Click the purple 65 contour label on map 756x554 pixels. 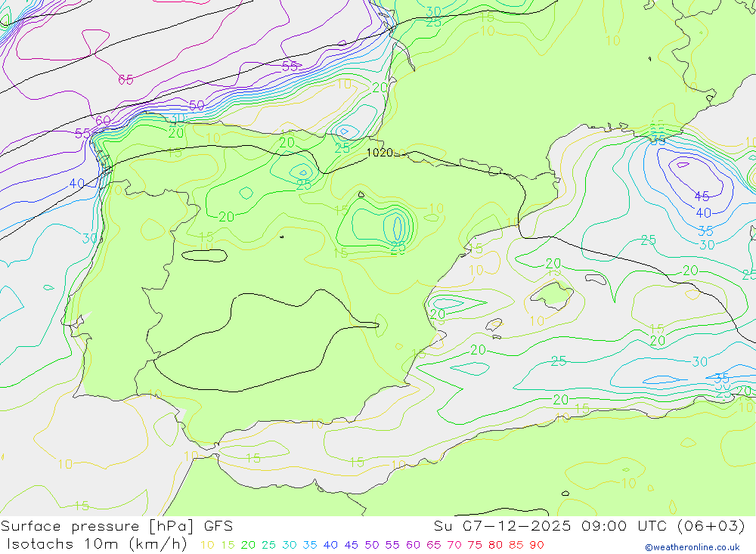(x=125, y=80)
